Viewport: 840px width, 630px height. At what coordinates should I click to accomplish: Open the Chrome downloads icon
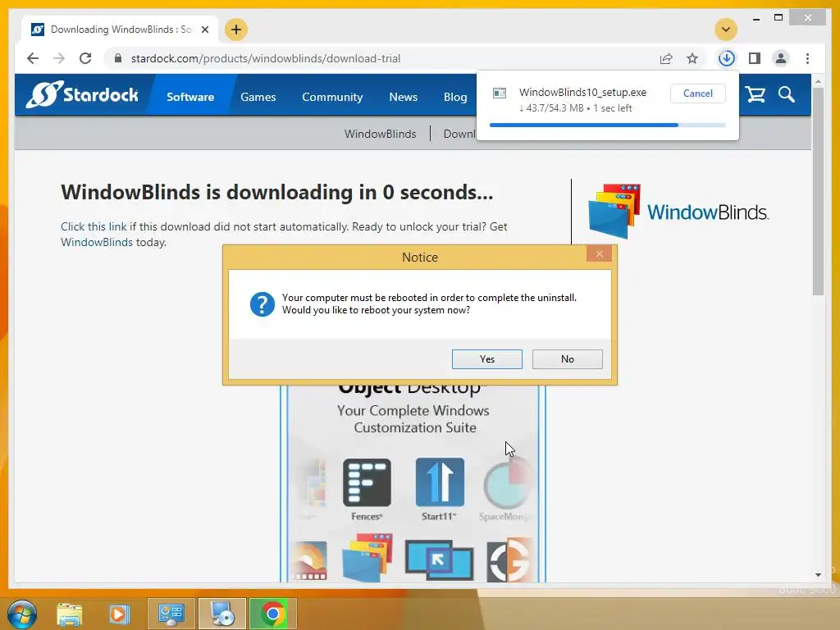pos(727,58)
